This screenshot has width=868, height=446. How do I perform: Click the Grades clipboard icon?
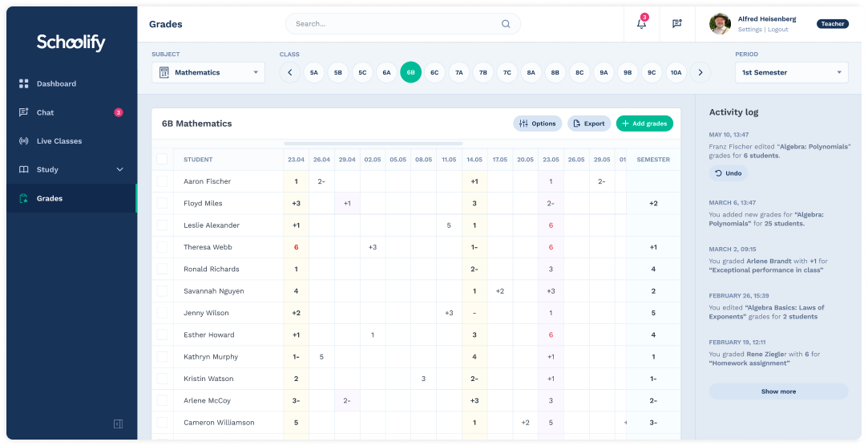coord(24,198)
